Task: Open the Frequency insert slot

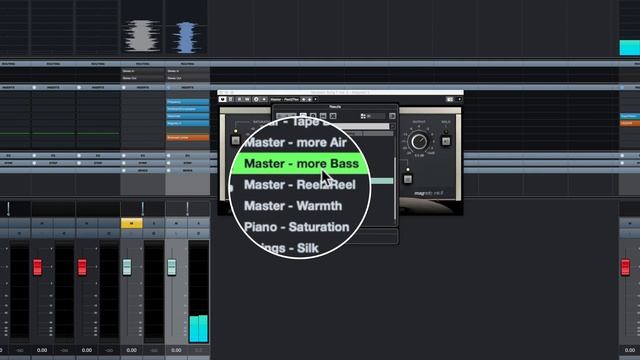Action: [188, 102]
